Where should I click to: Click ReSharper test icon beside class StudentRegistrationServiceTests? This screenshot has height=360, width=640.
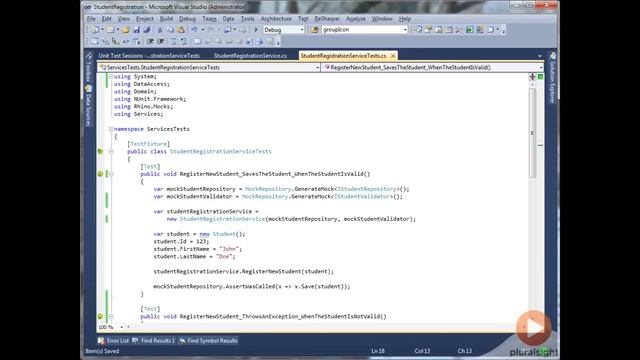pyautogui.click(x=100, y=151)
